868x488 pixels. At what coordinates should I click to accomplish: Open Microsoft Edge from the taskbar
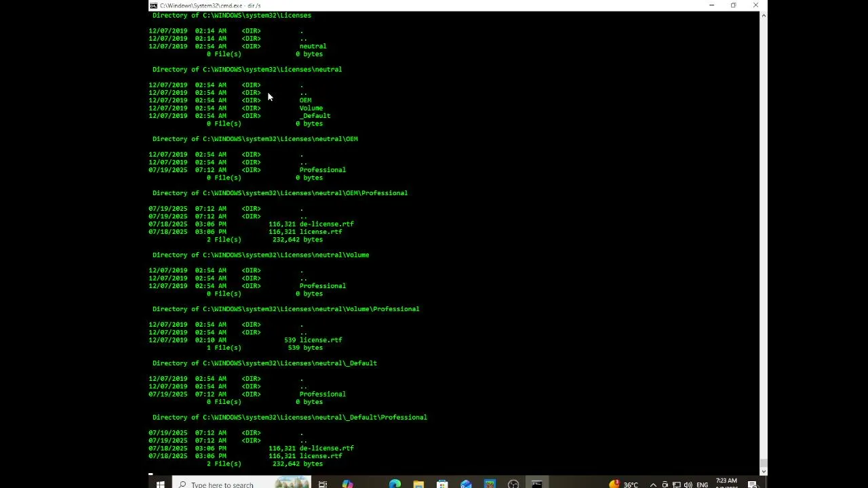395,484
